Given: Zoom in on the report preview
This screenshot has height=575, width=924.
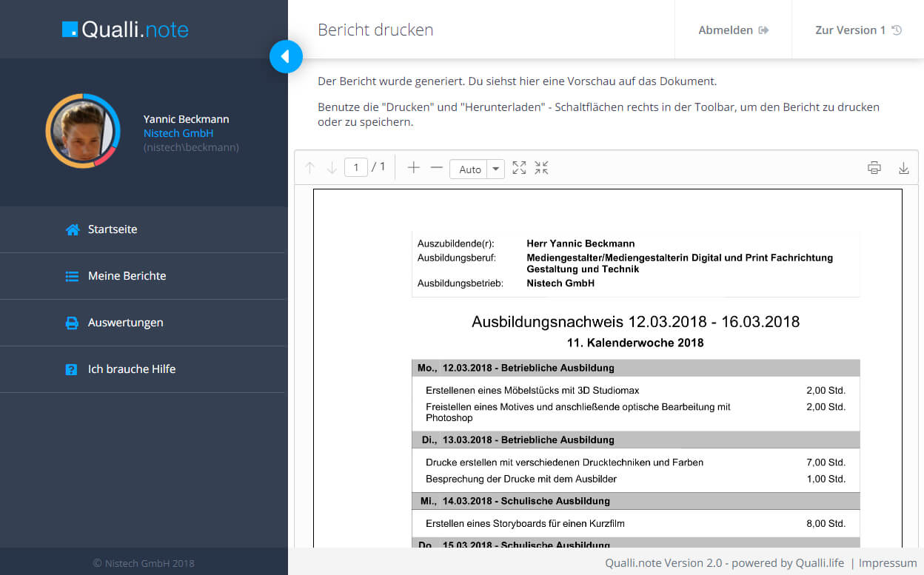Looking at the screenshot, I should pyautogui.click(x=413, y=168).
